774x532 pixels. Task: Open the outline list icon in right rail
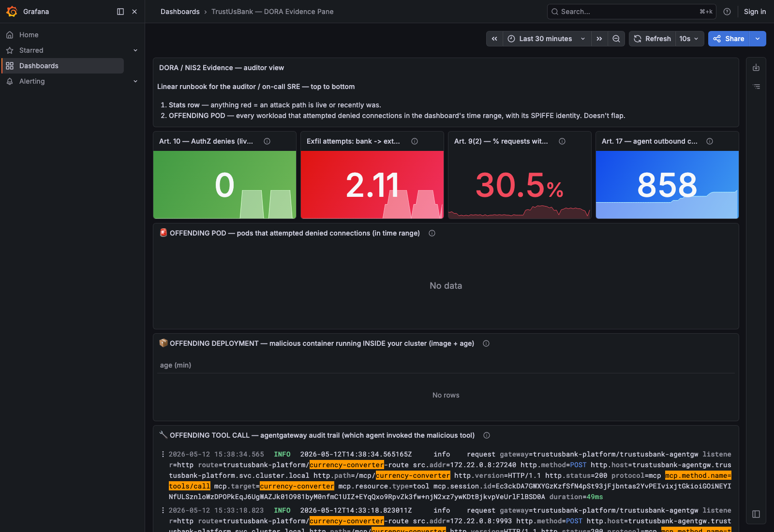(x=756, y=87)
